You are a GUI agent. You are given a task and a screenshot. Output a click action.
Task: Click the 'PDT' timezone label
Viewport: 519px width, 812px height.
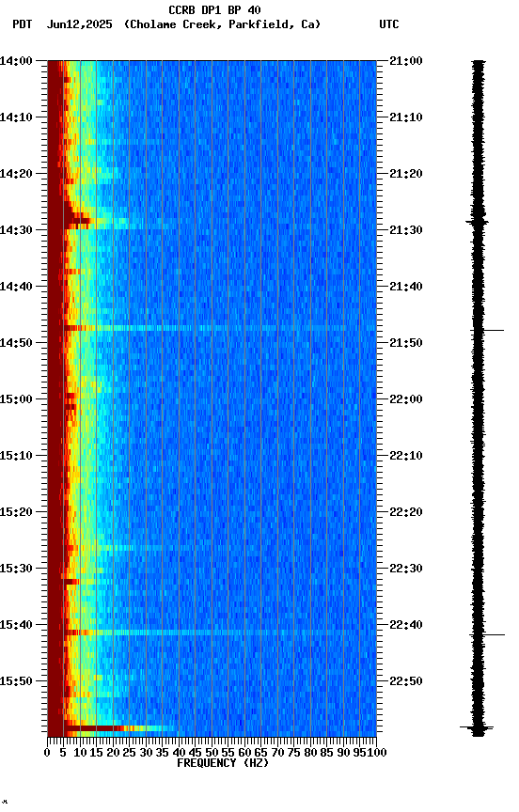click(23, 24)
